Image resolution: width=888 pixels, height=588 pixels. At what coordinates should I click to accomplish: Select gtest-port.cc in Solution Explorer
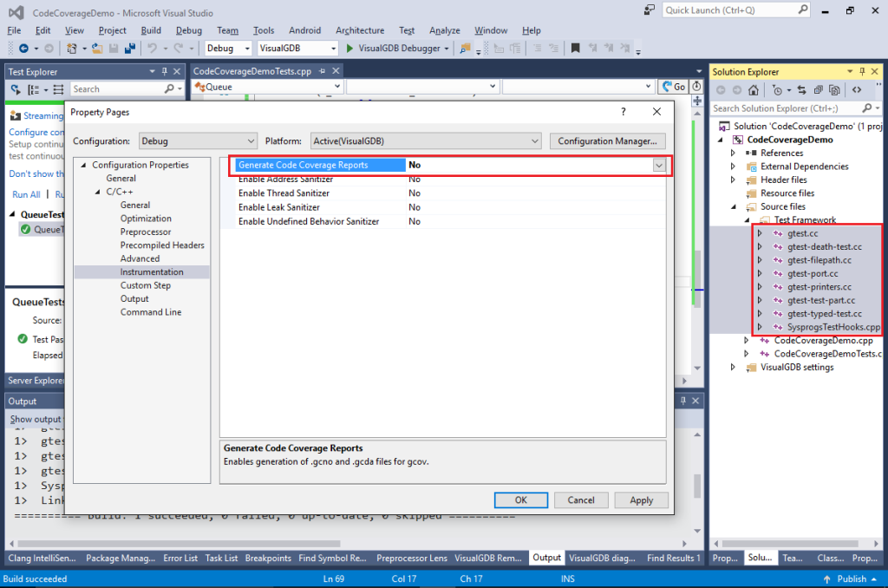(x=812, y=273)
